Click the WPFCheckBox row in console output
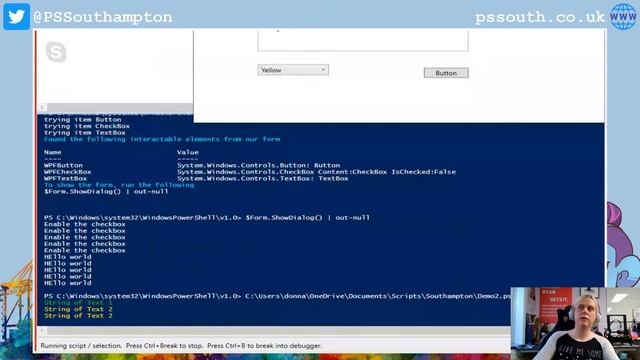 coord(250,172)
